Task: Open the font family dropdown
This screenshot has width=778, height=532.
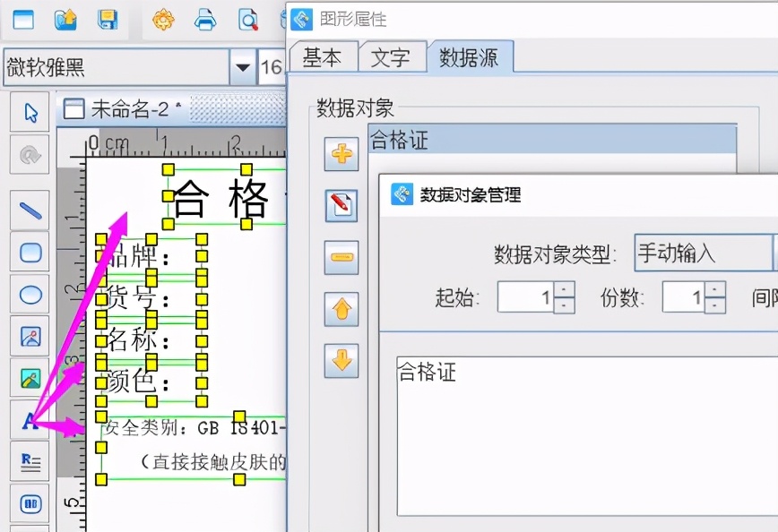Action: tap(243, 65)
